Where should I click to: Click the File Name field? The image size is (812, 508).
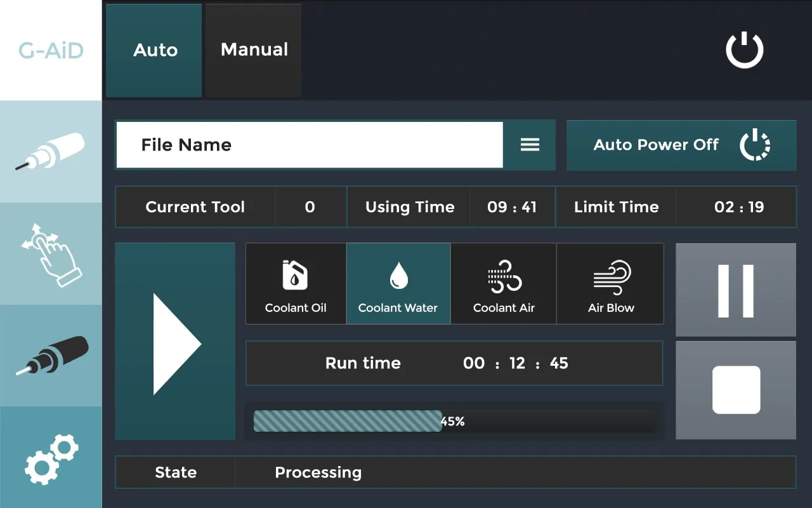(310, 145)
